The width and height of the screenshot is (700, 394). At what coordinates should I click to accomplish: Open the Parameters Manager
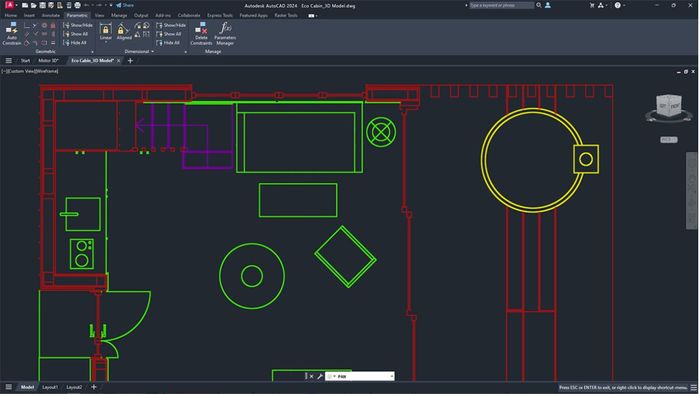[225, 33]
